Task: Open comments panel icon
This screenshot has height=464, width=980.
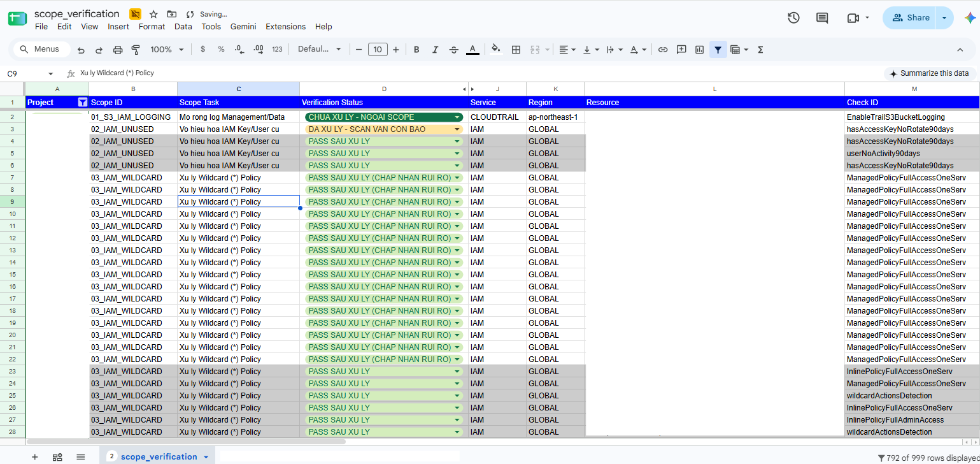Action: [822, 18]
